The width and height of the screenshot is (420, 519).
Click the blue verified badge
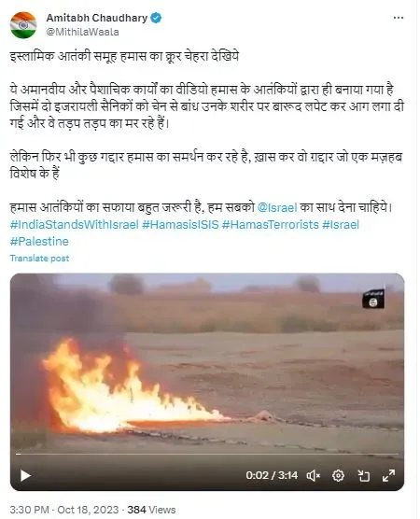156,18
